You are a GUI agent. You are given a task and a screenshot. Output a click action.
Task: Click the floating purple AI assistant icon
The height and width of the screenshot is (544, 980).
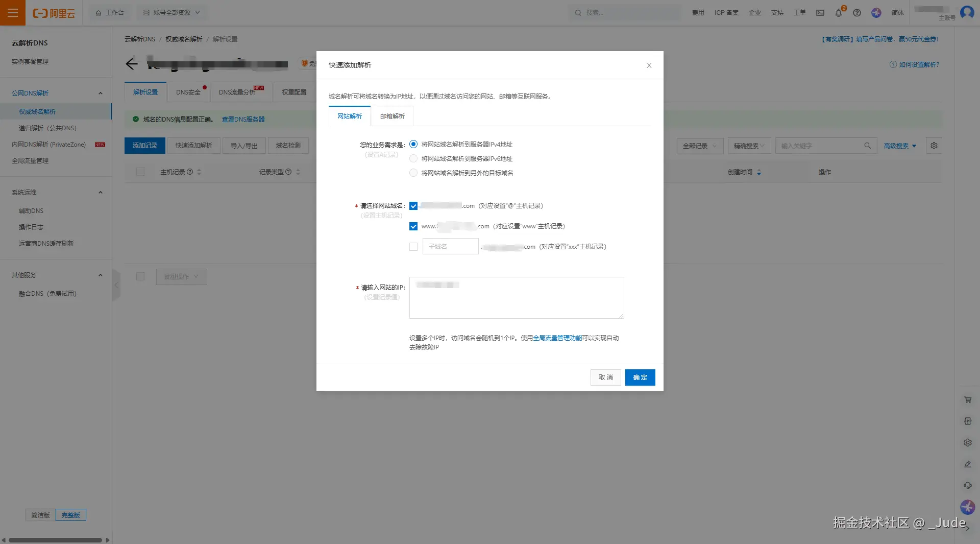(x=968, y=507)
